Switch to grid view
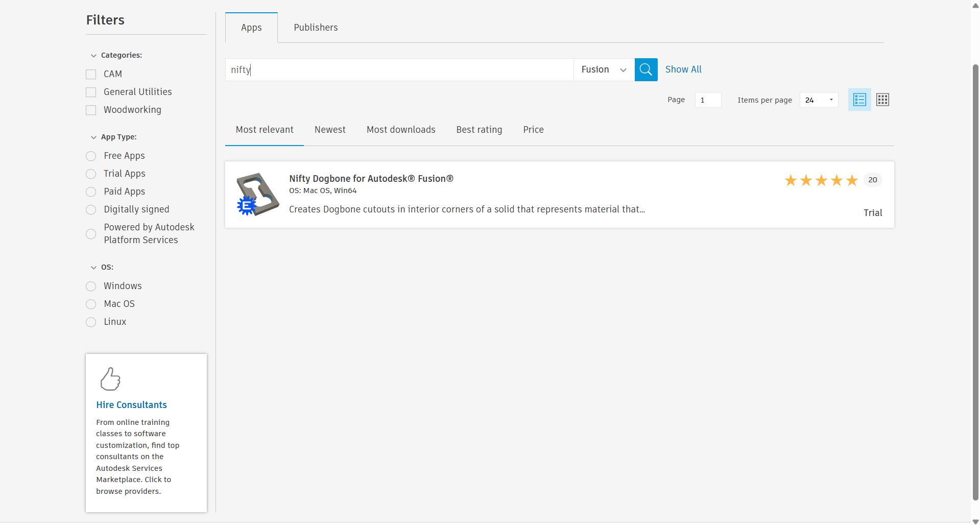The width and height of the screenshot is (980, 525). click(882, 100)
